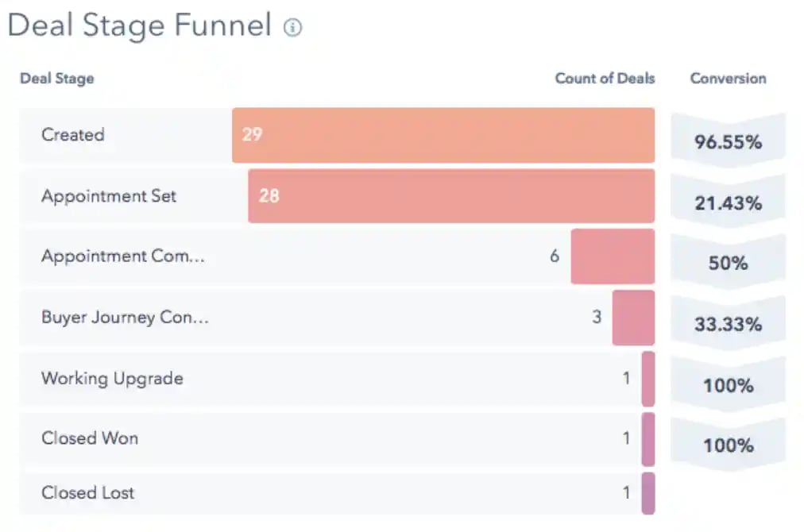Click the Count of Deals column header

(605, 79)
